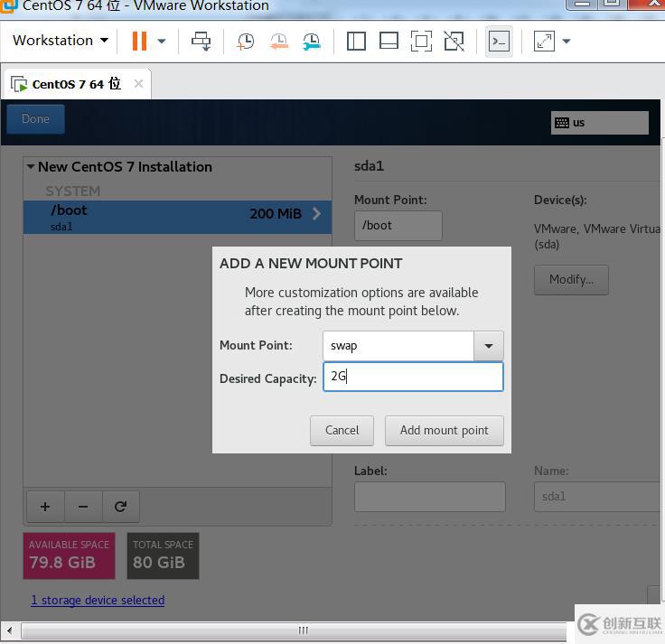
Task: Open the snapshot manager
Action: tap(312, 42)
